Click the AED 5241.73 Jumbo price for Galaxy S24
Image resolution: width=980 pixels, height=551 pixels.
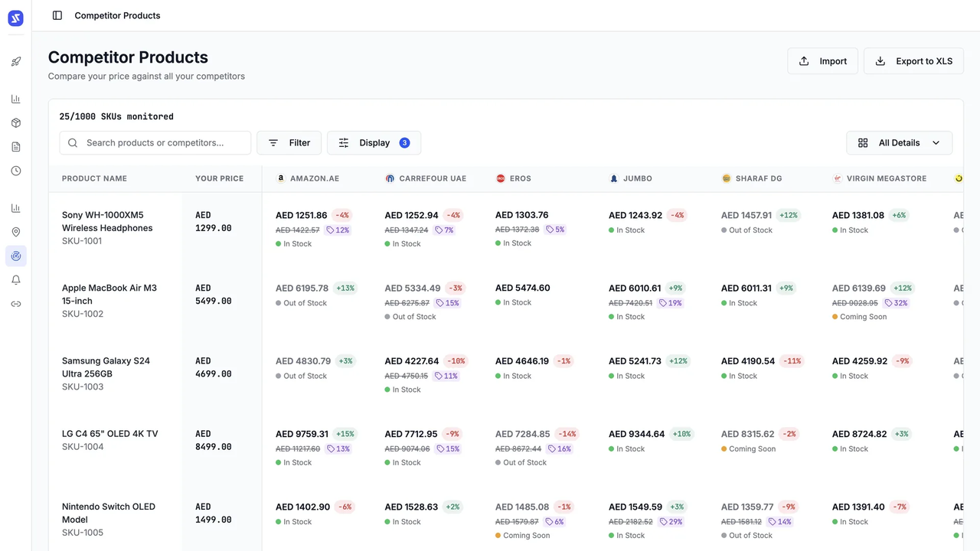click(x=635, y=361)
